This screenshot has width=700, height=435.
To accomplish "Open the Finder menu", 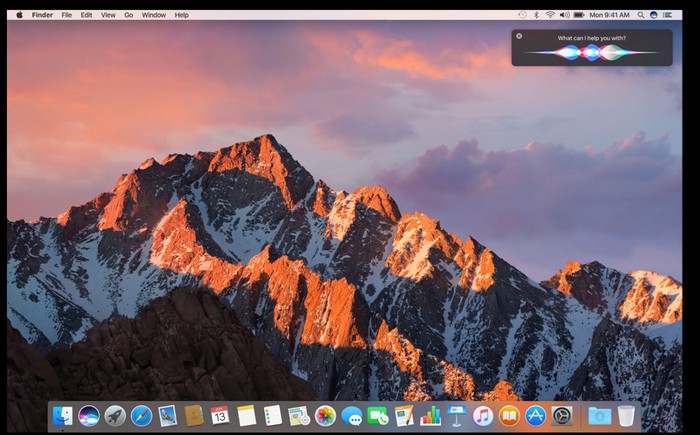I will [42, 15].
